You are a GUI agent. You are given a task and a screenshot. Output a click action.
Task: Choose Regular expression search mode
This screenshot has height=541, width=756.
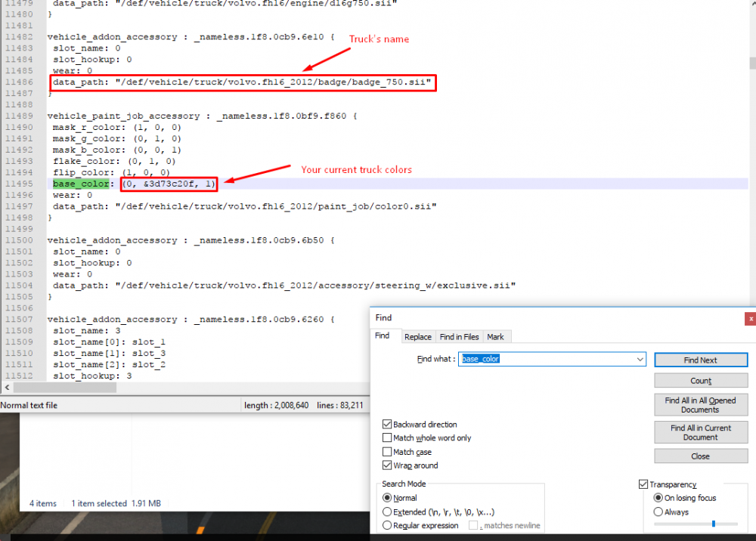coord(388,525)
